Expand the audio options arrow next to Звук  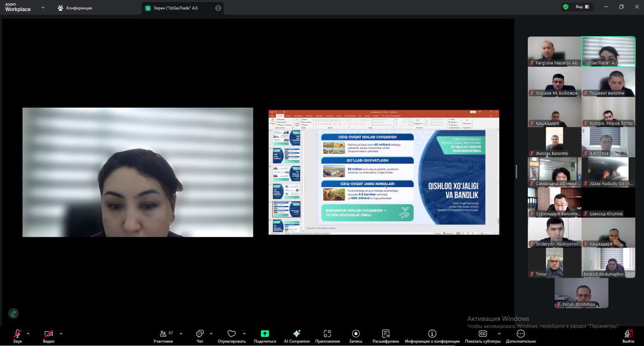coord(28,333)
